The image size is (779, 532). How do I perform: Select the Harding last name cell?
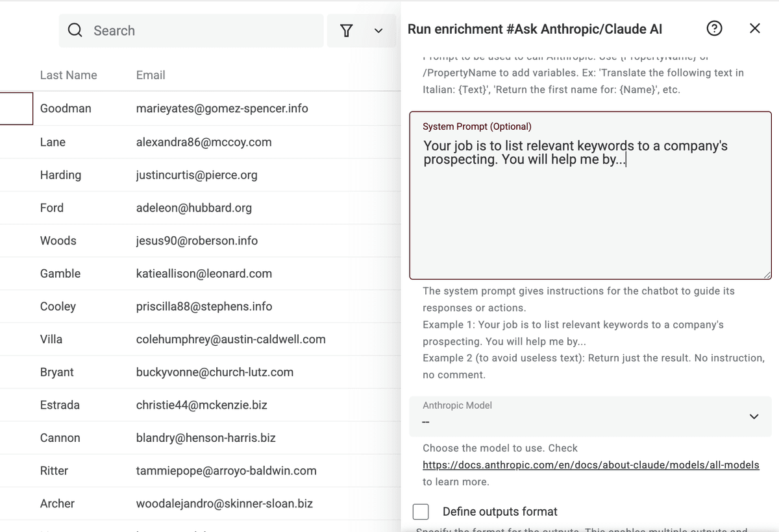pos(60,175)
